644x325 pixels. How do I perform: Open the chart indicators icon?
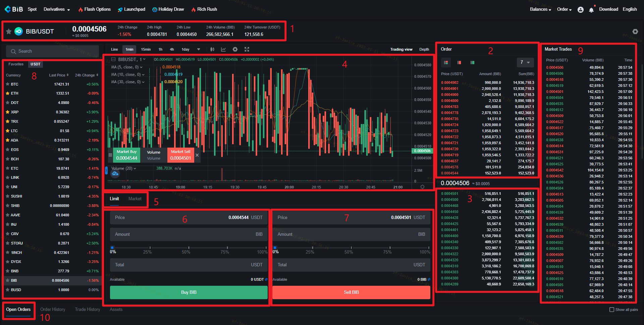(x=223, y=49)
